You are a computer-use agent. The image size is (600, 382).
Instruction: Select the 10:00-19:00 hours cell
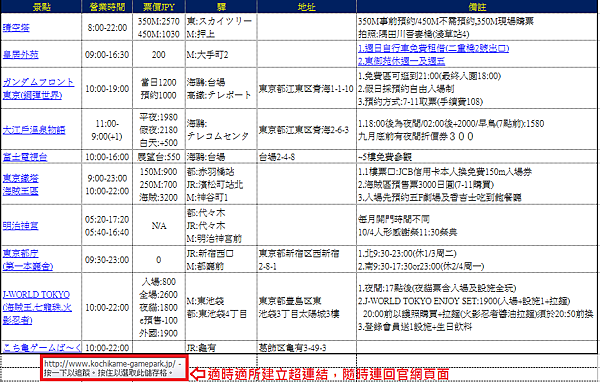(107, 88)
